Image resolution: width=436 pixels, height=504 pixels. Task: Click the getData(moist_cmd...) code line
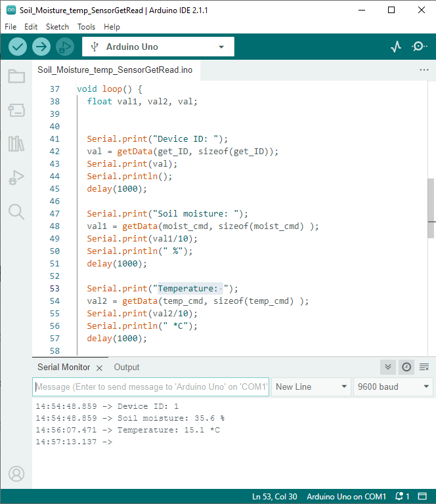(x=203, y=226)
